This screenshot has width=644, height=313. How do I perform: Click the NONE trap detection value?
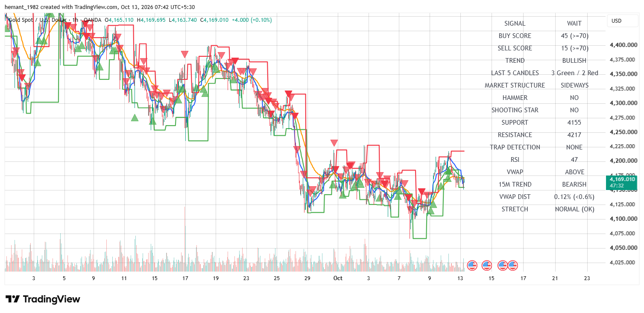(574, 147)
